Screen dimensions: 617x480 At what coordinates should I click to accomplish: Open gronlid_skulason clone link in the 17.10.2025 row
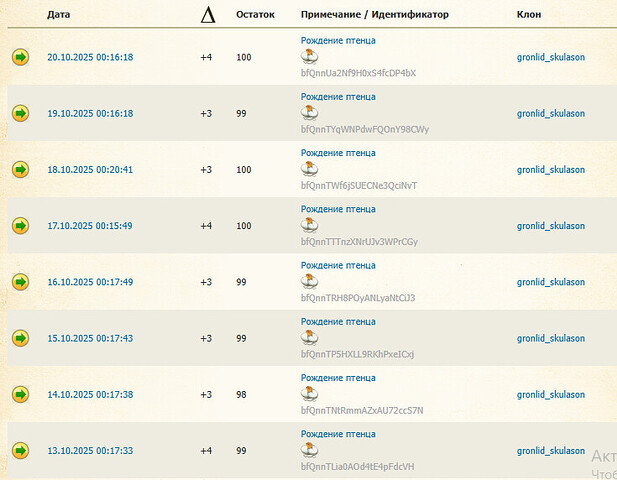click(550, 226)
